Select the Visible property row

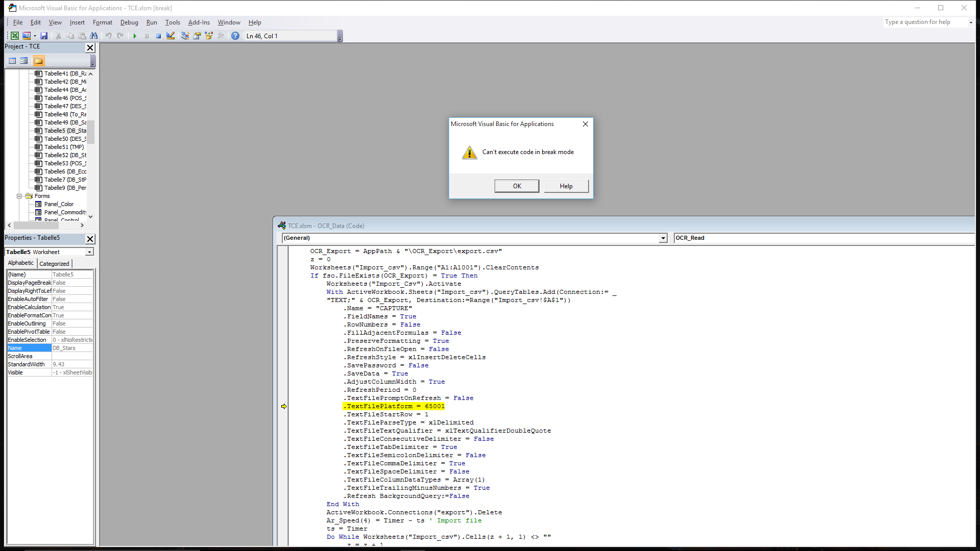(50, 372)
